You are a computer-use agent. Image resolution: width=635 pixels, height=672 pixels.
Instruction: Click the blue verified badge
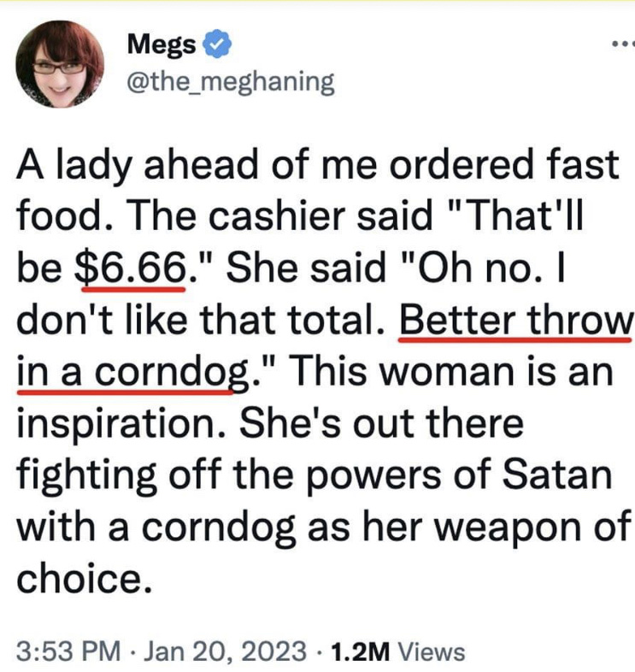213,44
